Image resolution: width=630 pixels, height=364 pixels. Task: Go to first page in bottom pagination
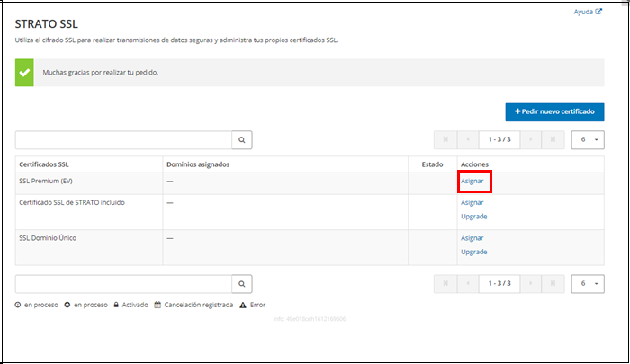pyautogui.click(x=445, y=283)
